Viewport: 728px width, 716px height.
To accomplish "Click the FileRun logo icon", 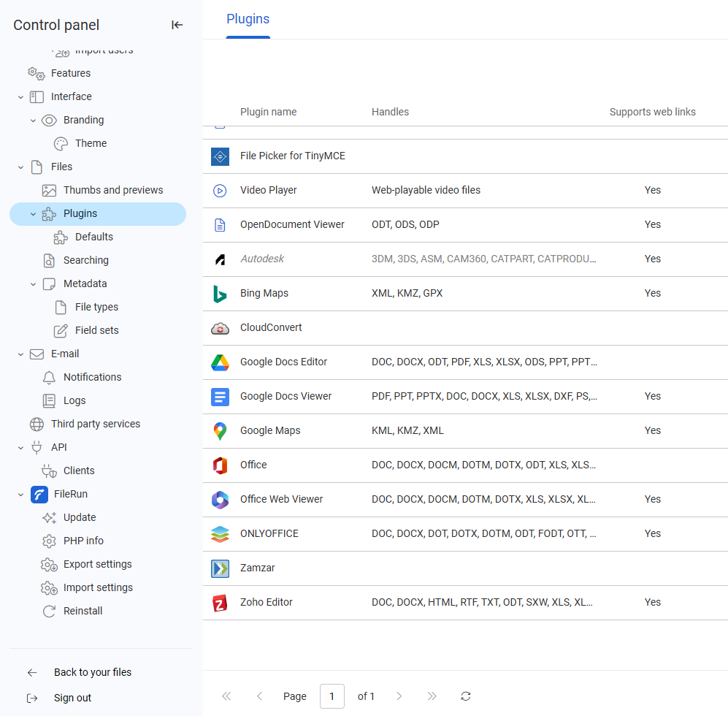I will [x=39, y=495].
